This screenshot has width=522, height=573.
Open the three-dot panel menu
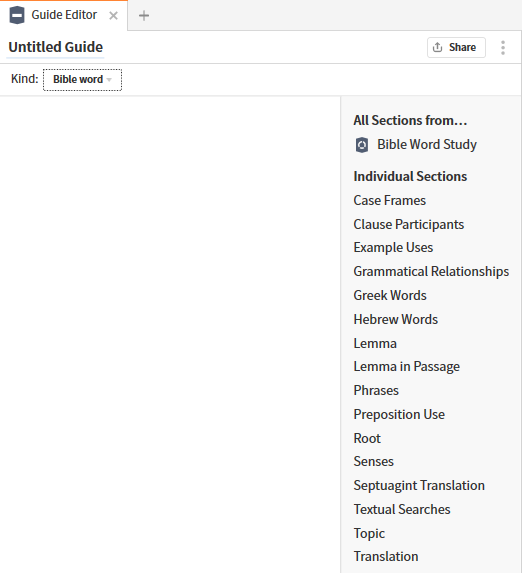click(503, 48)
